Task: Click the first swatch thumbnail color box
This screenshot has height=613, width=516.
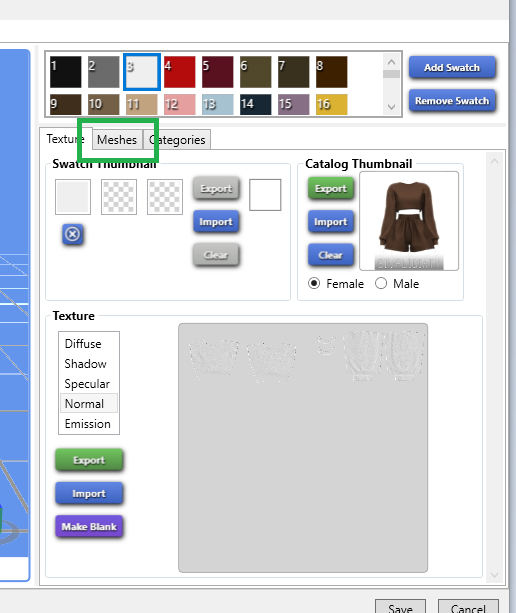Action: pyautogui.click(x=73, y=197)
